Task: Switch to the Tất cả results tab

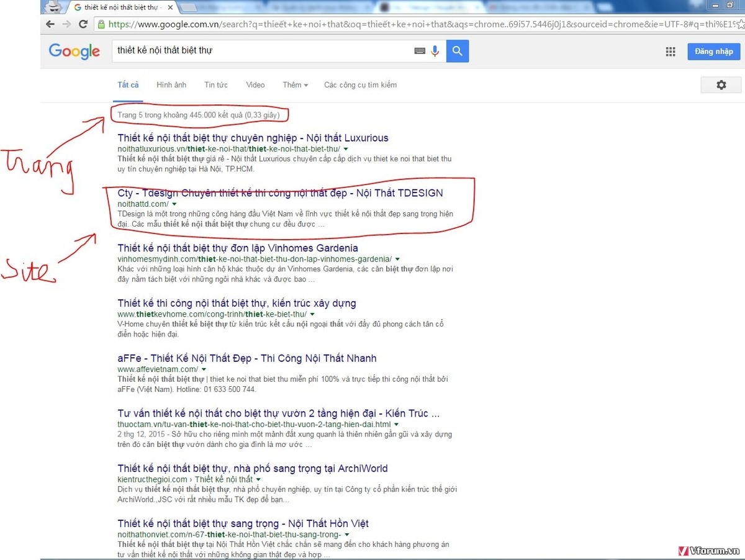Action: click(129, 85)
